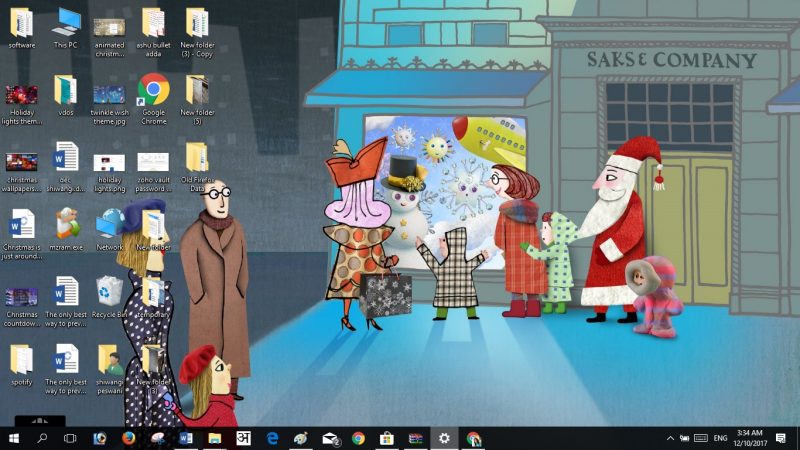Image resolution: width=800 pixels, height=450 pixels.
Task: Open WinRAR books icon on taskbar
Action: coord(415,438)
